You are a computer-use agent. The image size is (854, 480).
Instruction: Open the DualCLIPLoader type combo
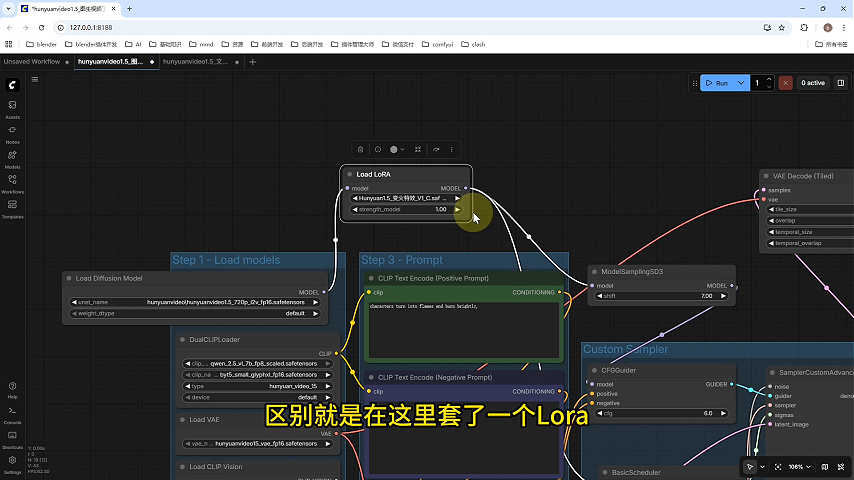(x=258, y=386)
